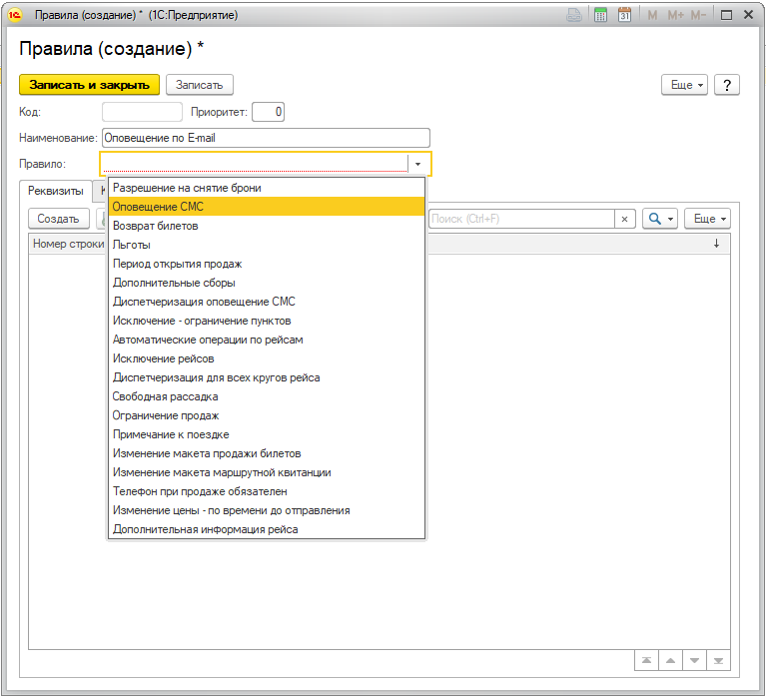Click the Создать button
Image resolution: width=766 pixels, height=700 pixels.
point(58,219)
